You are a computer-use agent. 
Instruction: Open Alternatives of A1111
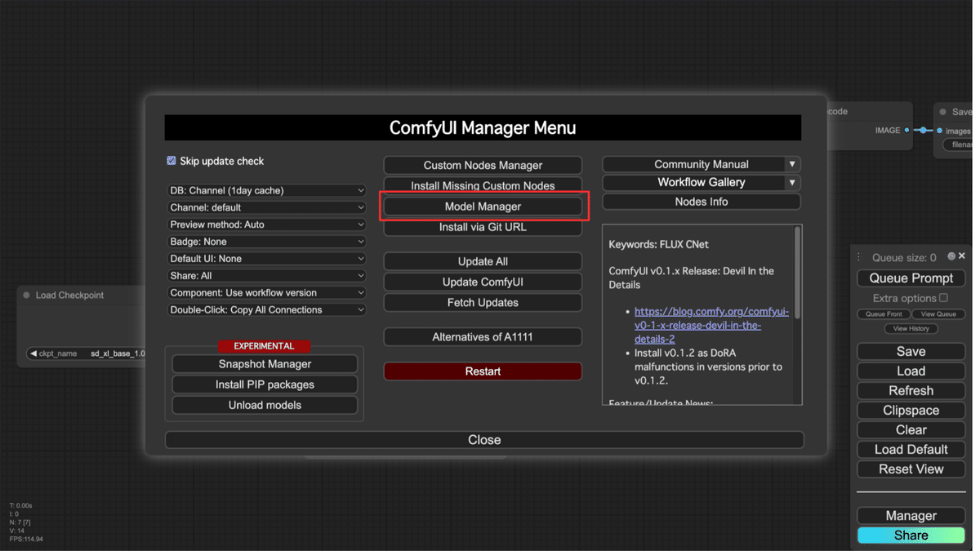click(x=483, y=336)
